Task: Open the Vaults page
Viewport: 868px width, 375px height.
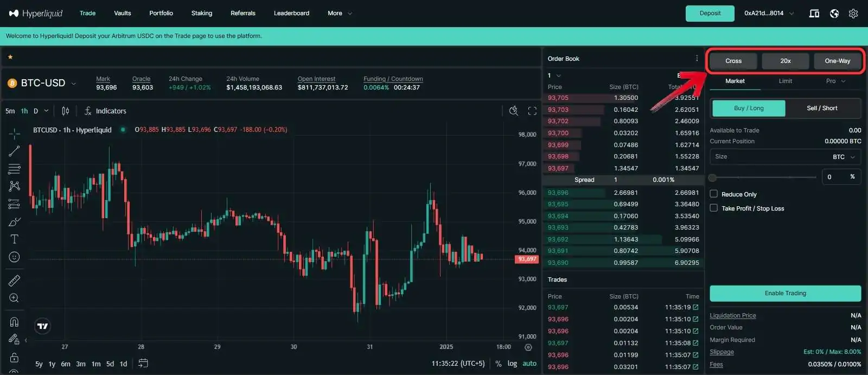Action: [123, 13]
